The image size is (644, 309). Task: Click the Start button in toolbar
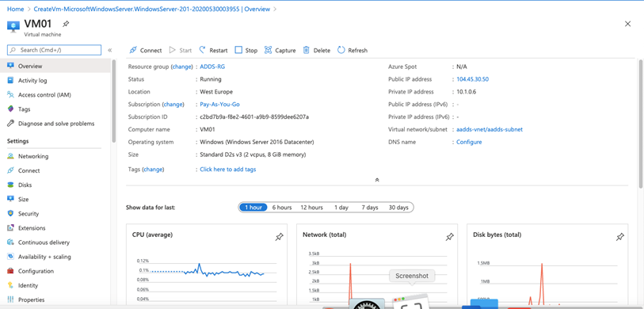point(181,50)
